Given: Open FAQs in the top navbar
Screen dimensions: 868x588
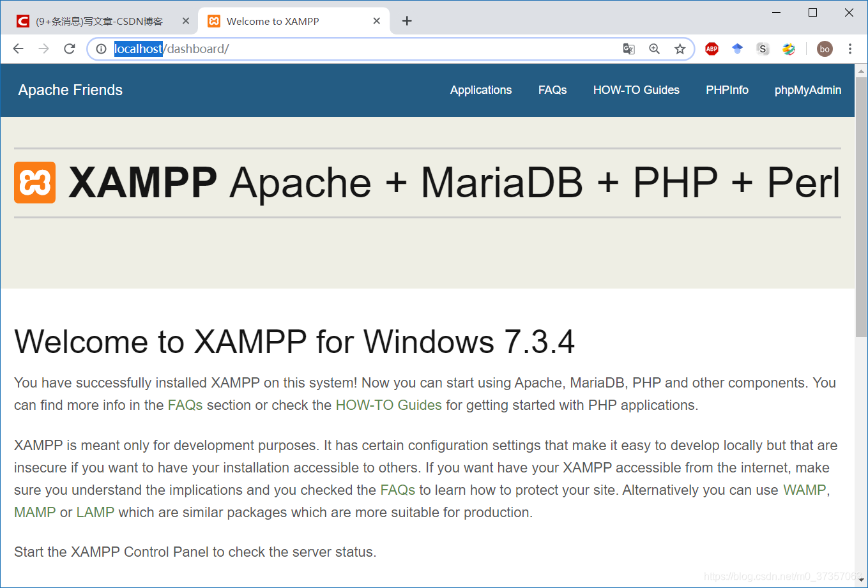Looking at the screenshot, I should click(552, 90).
